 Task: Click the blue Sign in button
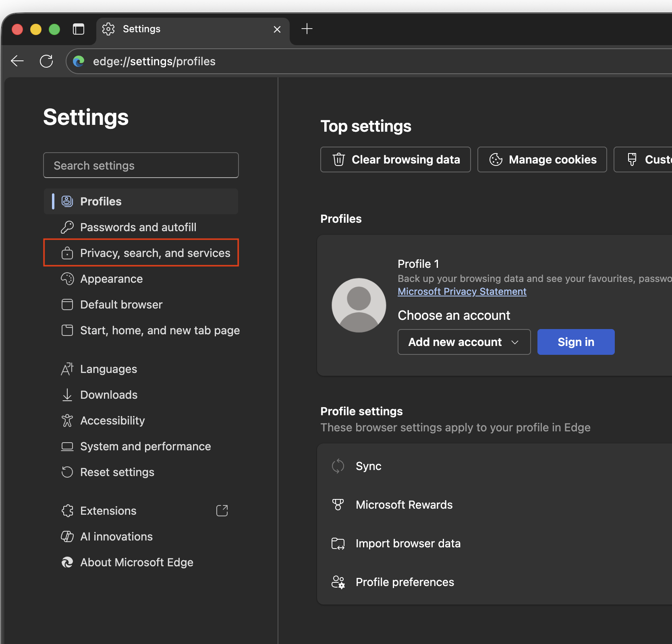pos(576,342)
